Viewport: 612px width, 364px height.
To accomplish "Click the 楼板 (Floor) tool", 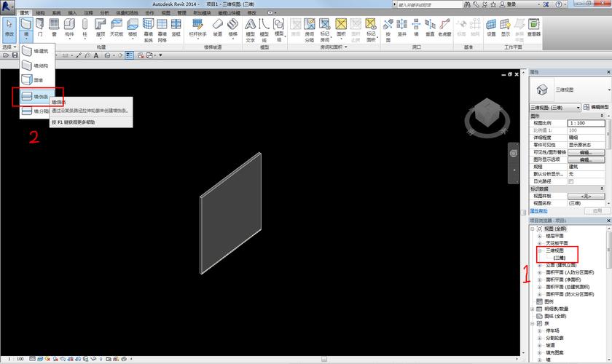I will [x=133, y=28].
